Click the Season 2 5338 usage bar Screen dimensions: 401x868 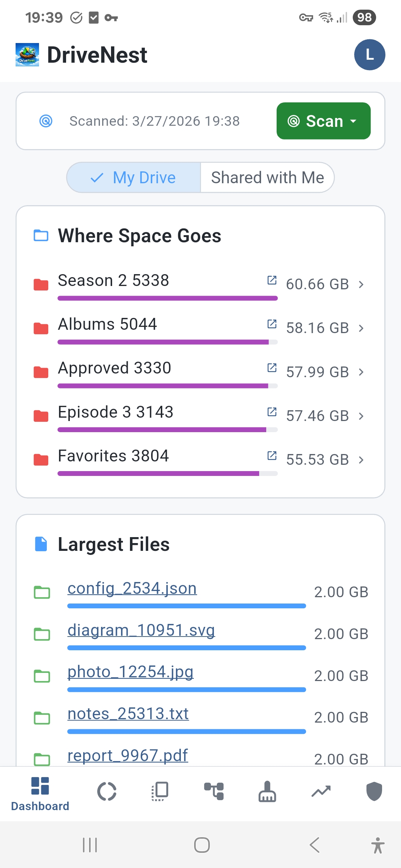tap(167, 298)
